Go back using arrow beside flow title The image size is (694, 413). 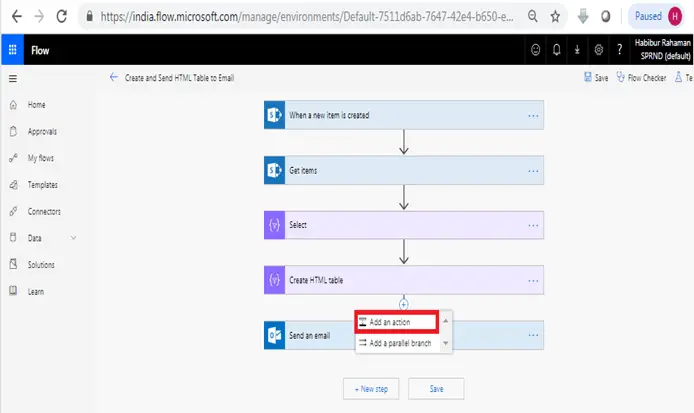coord(114,77)
